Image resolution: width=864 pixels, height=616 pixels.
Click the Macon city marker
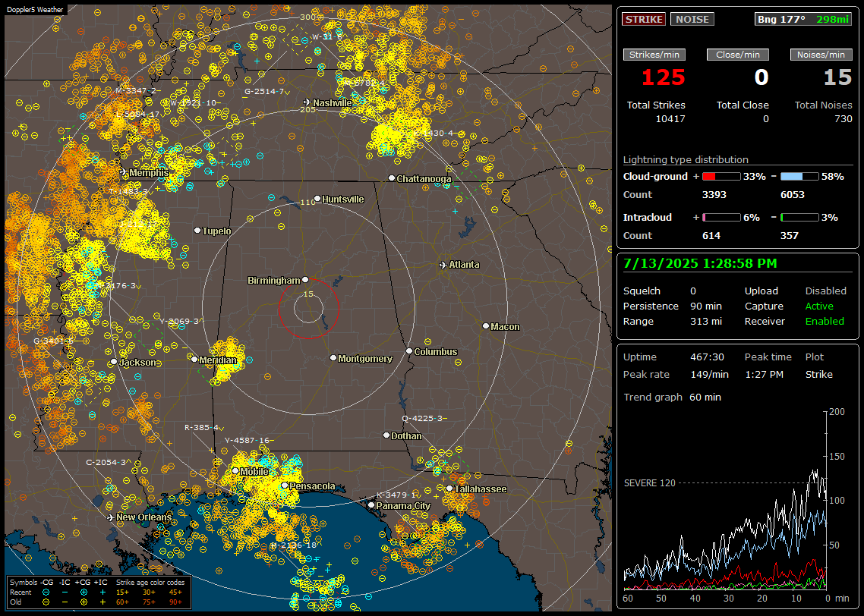[485, 326]
